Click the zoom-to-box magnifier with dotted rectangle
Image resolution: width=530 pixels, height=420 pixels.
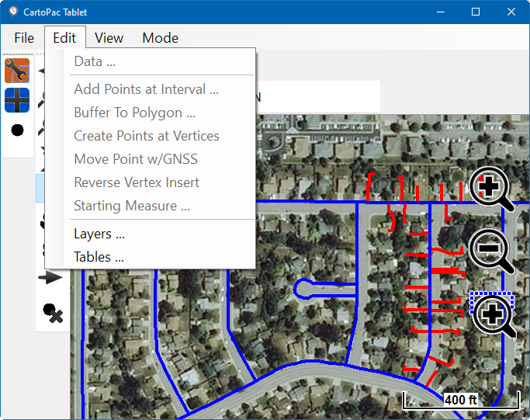[492, 314]
